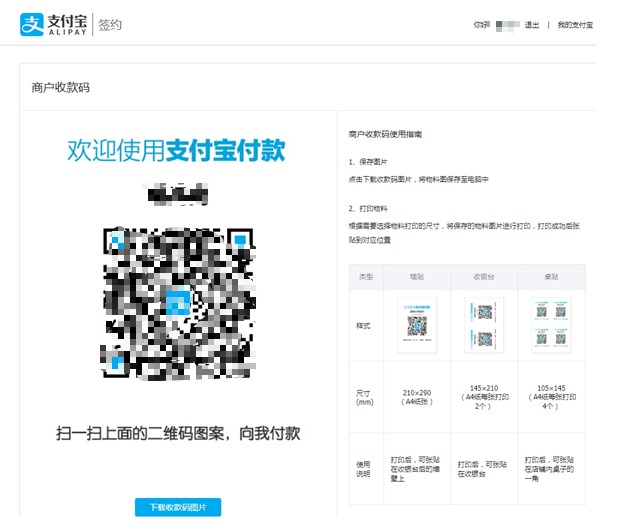Click the 尺寸(mm) row label
This screenshot has height=532, width=632.
(364, 397)
